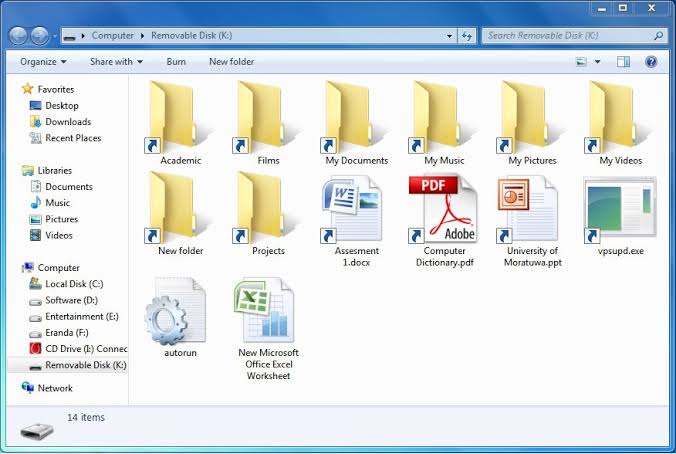
Task: Go back using the Back arrow button
Action: [x=18, y=36]
